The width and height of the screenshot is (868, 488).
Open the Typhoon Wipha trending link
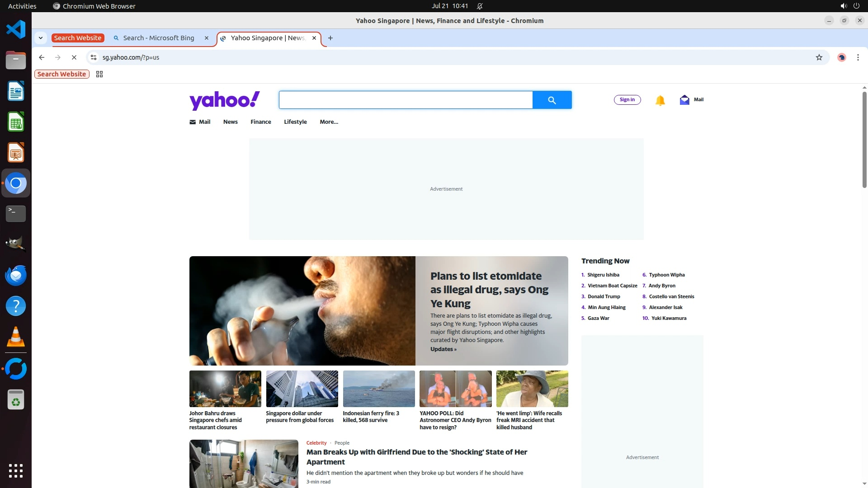point(666,275)
